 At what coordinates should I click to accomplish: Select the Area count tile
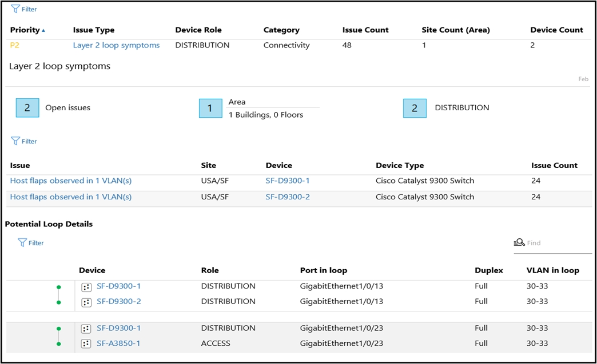210,109
